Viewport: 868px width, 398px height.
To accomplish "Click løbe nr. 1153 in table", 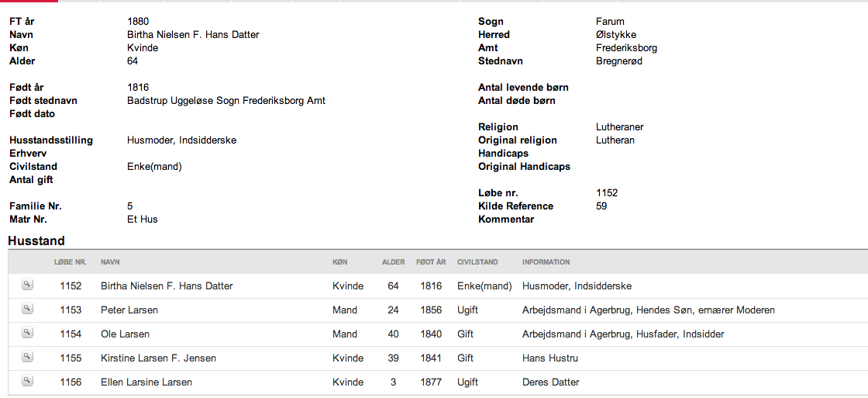I will [71, 310].
